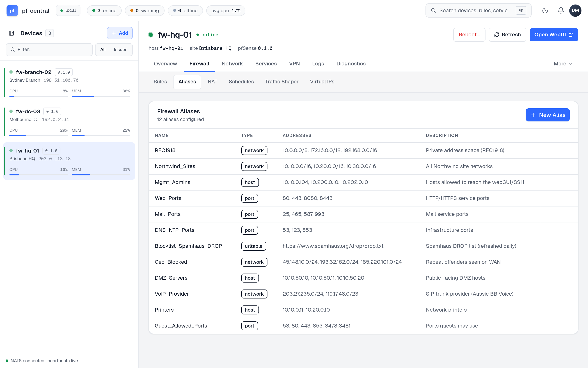Refresh the device data
Screen dimensions: 588x368
coord(507,35)
